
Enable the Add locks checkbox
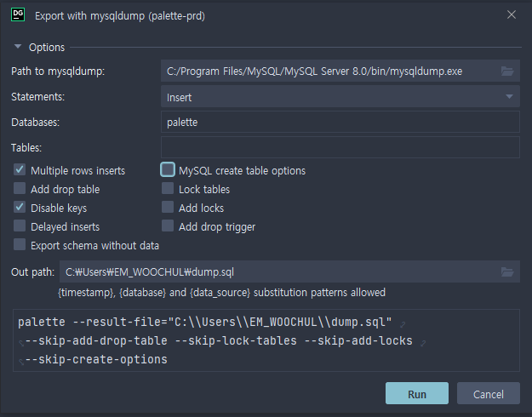click(168, 207)
